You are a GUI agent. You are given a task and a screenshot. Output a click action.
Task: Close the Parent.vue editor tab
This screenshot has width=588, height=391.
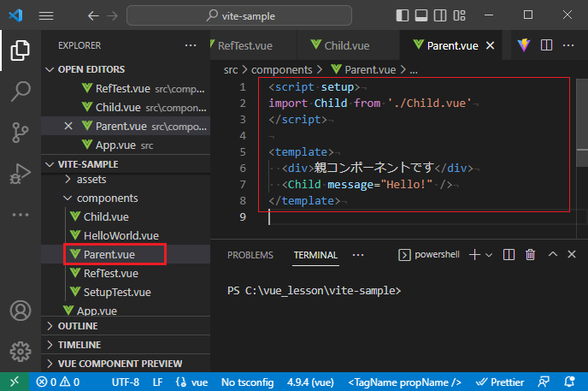tap(490, 45)
